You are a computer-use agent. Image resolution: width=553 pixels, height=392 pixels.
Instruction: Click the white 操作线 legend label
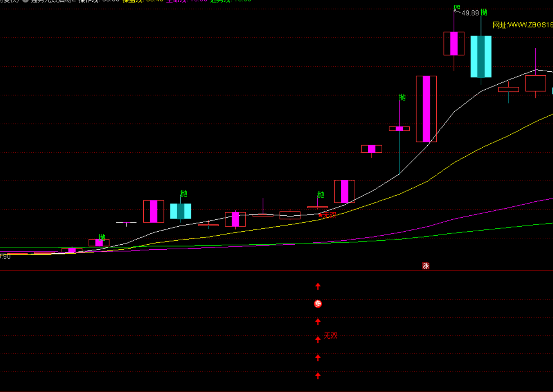[x=89, y=1]
